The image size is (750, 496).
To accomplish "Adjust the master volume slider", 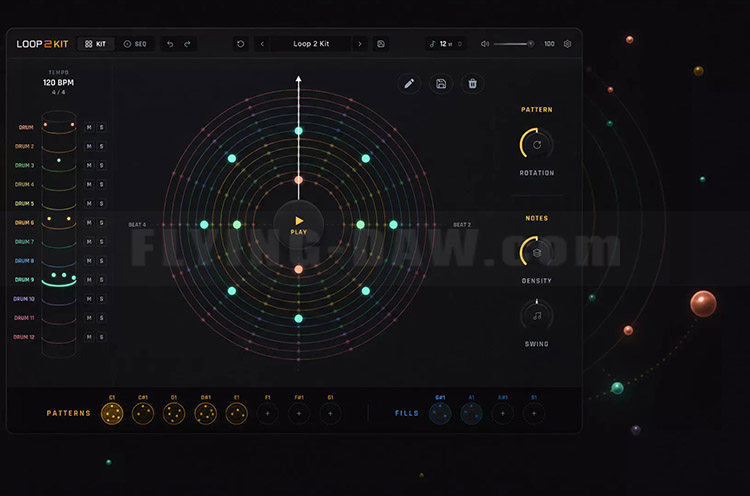I will point(514,44).
